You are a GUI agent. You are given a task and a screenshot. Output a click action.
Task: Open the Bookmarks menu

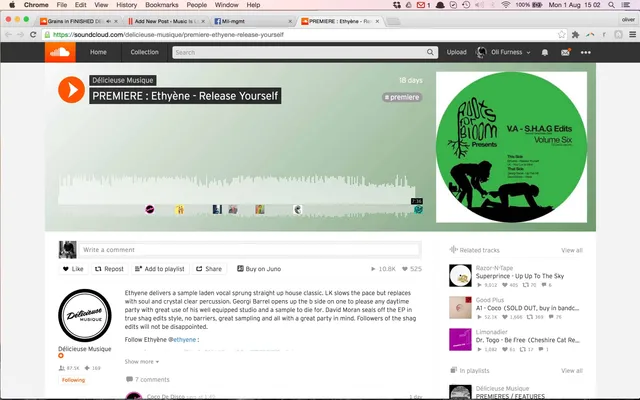[162, 5]
